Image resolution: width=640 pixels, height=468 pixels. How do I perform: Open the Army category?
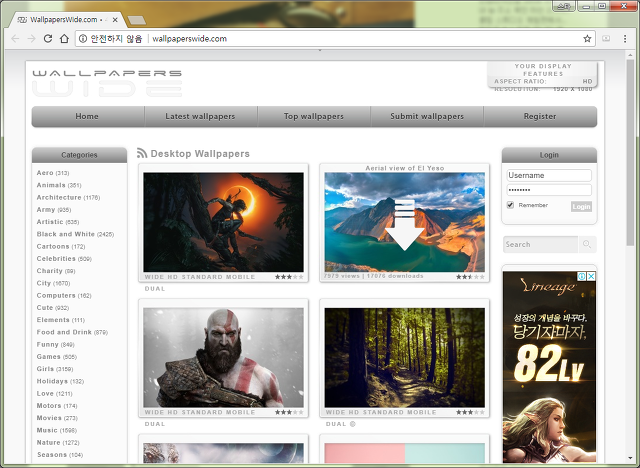tap(53, 209)
